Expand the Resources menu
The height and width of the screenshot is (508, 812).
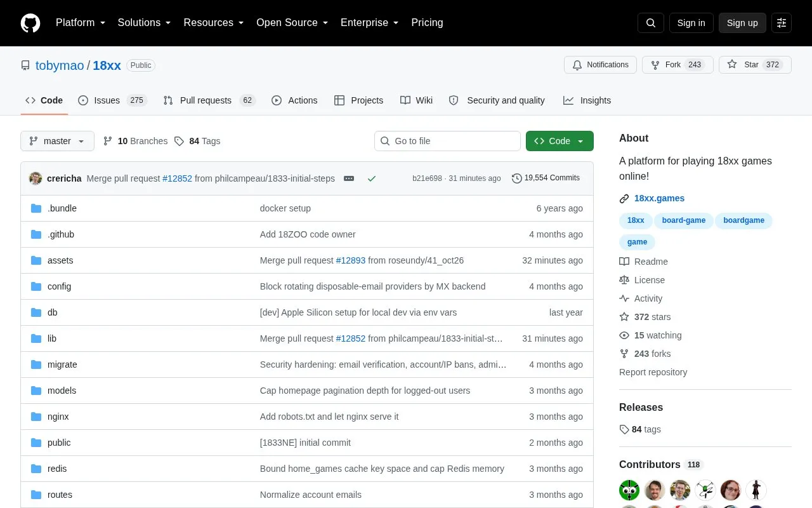pyautogui.click(x=214, y=23)
